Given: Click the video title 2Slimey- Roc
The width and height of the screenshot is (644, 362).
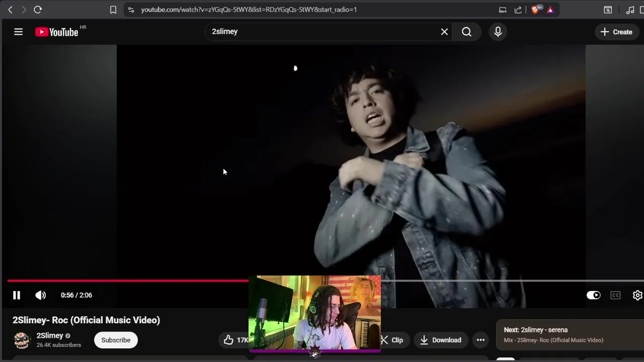Looking at the screenshot, I should 86,320.
